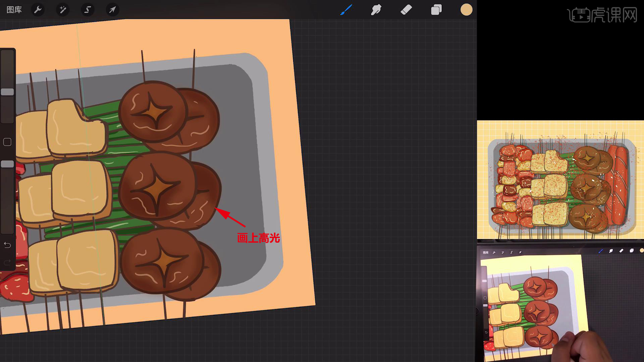This screenshot has width=644, height=362.
Task: Open the 图库 gallery
Action: (14, 10)
